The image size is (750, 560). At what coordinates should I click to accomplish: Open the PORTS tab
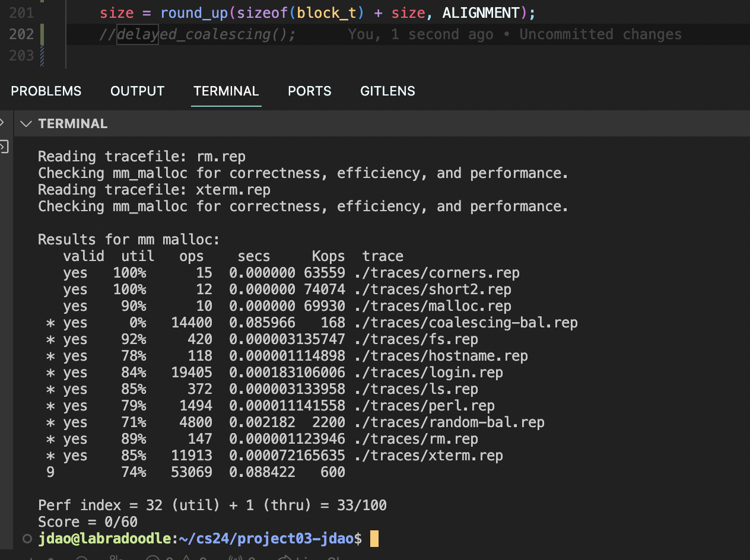coord(309,91)
